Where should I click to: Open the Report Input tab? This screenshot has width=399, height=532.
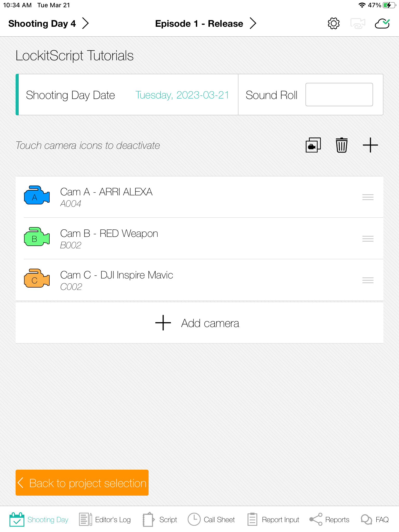[273, 520]
